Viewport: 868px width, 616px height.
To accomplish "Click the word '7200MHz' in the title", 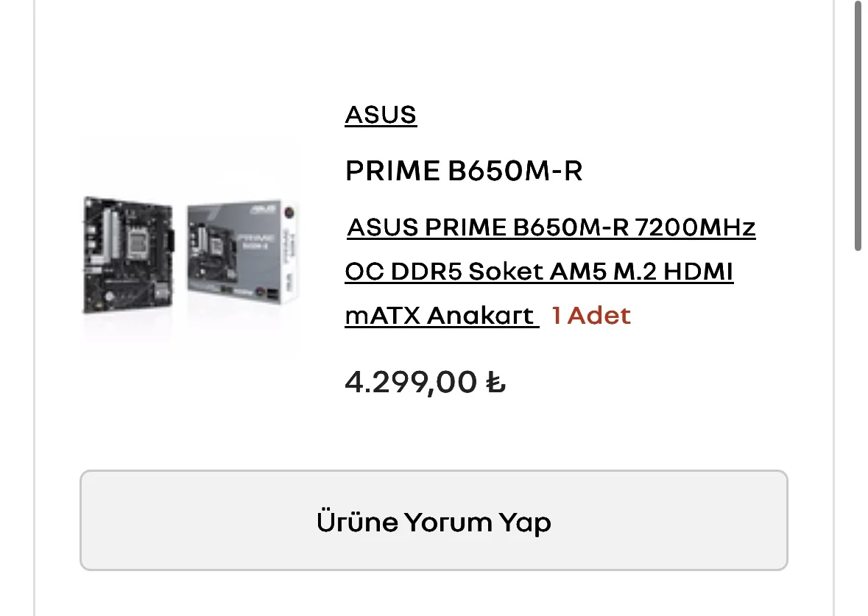I will click(x=695, y=228).
